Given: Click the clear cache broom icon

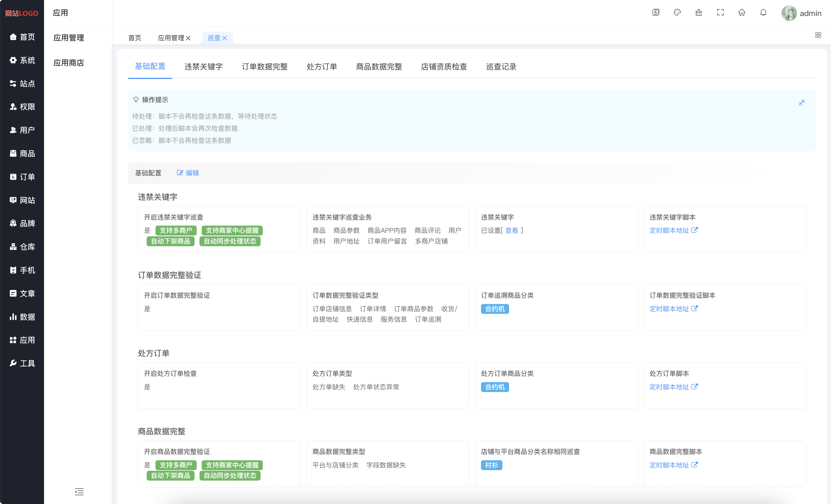Looking at the screenshot, I should pos(699,13).
